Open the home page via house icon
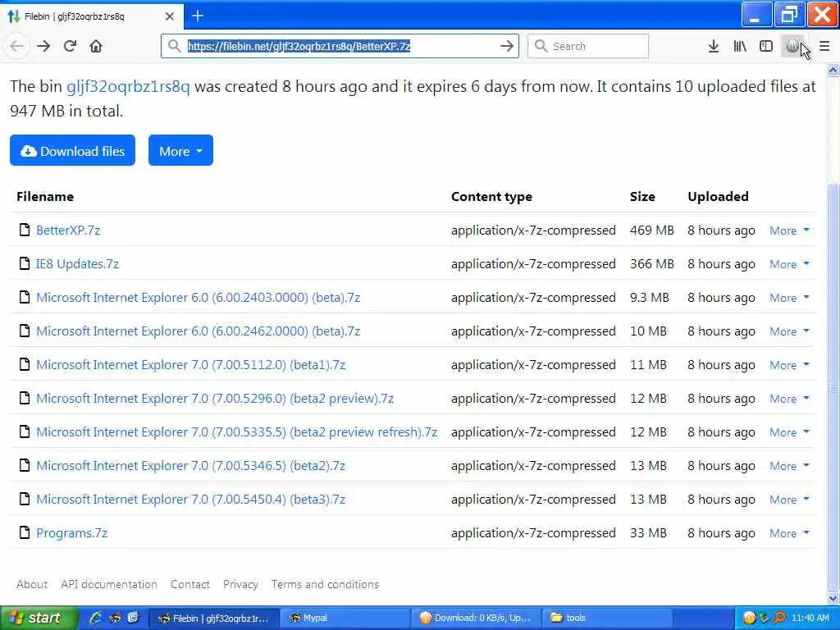This screenshot has height=630, width=840. [x=96, y=46]
